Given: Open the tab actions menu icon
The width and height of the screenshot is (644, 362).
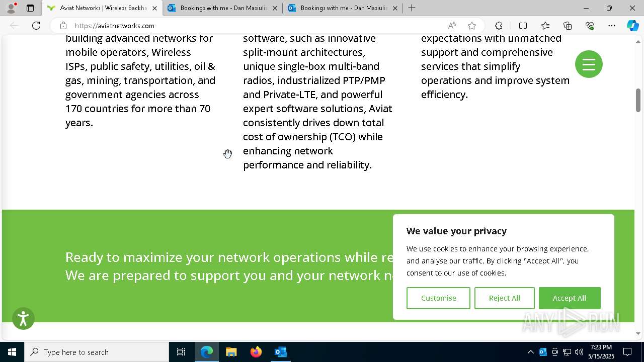Looking at the screenshot, I should [x=30, y=8].
